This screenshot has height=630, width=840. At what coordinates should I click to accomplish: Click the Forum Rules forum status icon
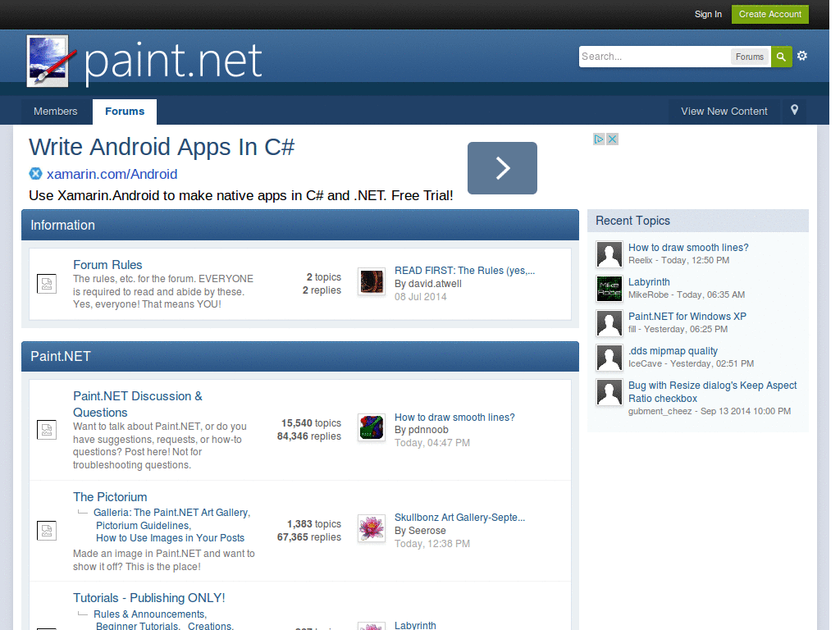pos(47,283)
